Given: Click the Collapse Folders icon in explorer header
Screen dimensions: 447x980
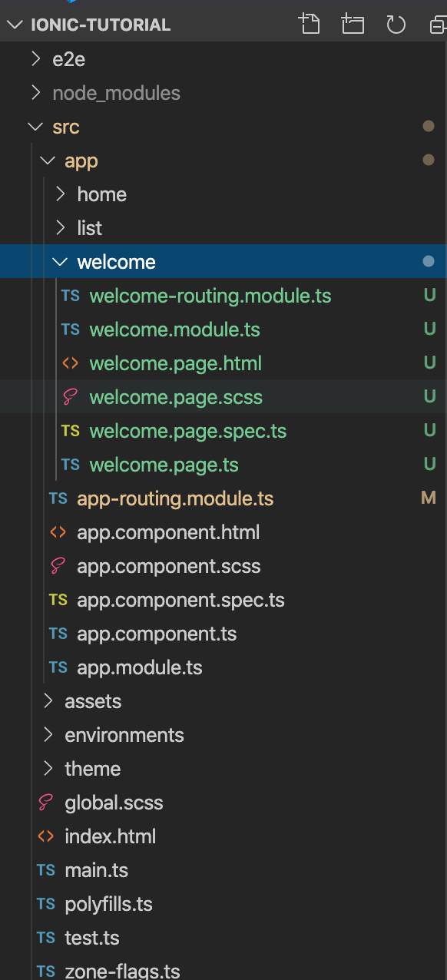Looking at the screenshot, I should point(438,25).
